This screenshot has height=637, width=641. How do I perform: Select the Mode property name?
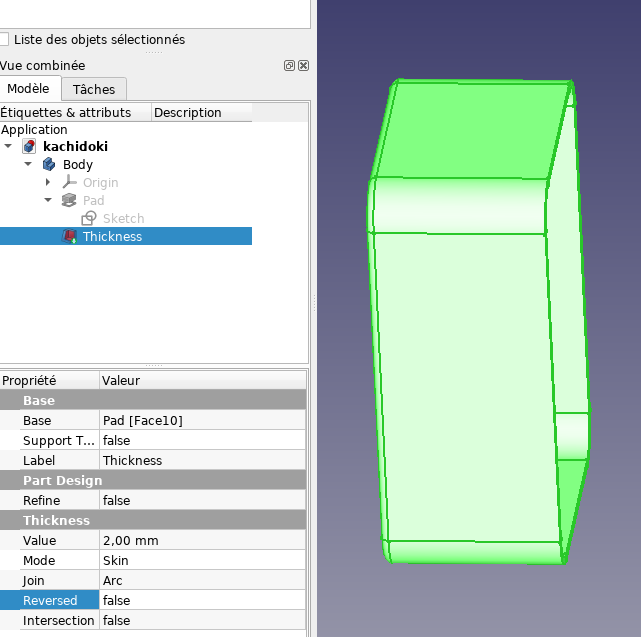[39, 561]
